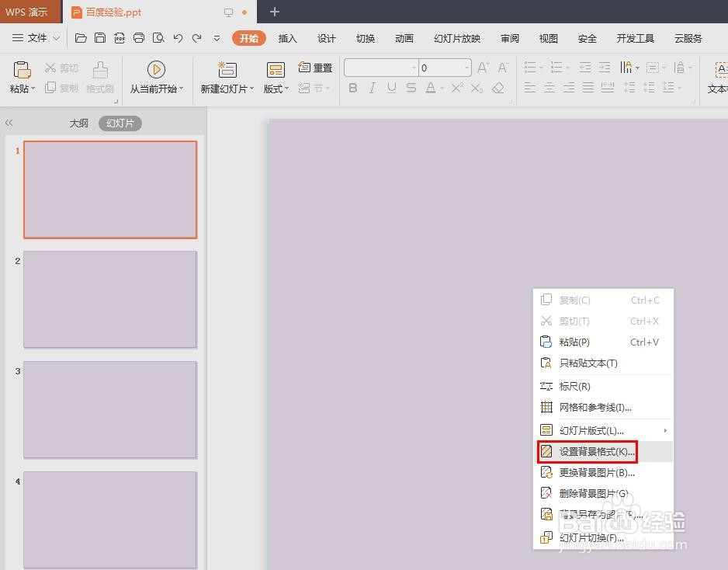Apply the font color A button
728x570 pixels.
click(x=431, y=88)
